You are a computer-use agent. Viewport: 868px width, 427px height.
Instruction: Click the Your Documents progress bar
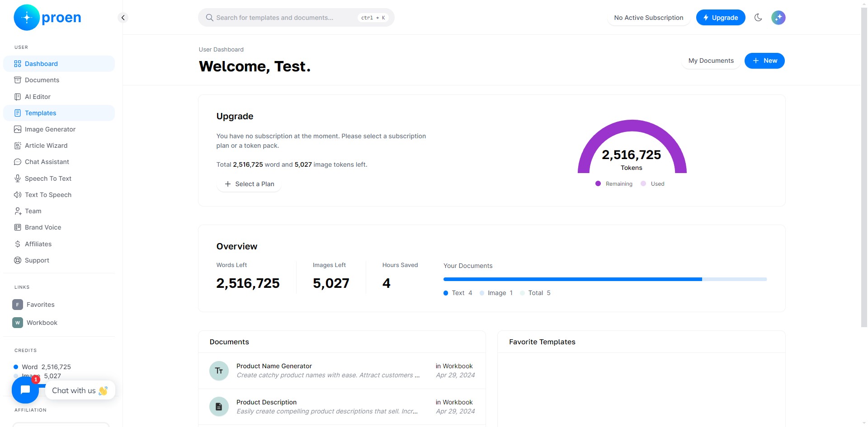[604, 279]
